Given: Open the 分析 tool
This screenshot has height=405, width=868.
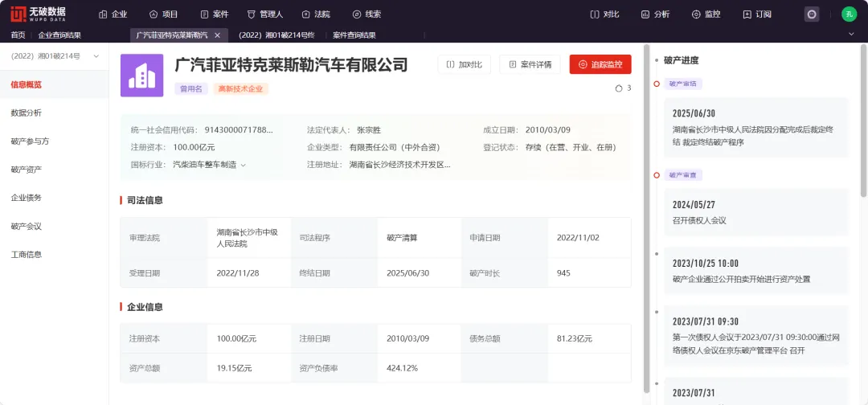Looking at the screenshot, I should coord(656,14).
